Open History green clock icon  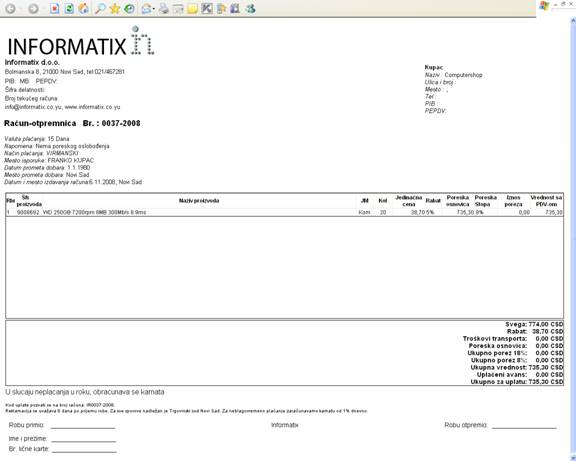pos(129,8)
